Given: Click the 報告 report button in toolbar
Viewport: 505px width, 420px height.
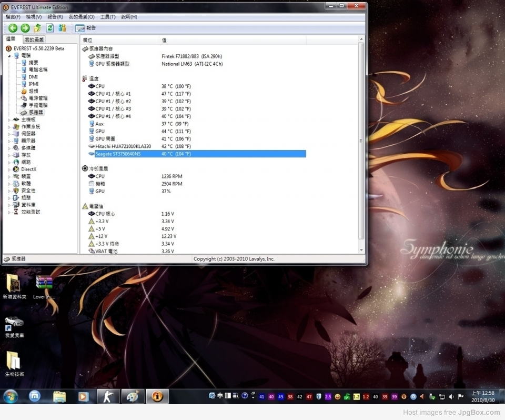Looking at the screenshot, I should pyautogui.click(x=86, y=28).
